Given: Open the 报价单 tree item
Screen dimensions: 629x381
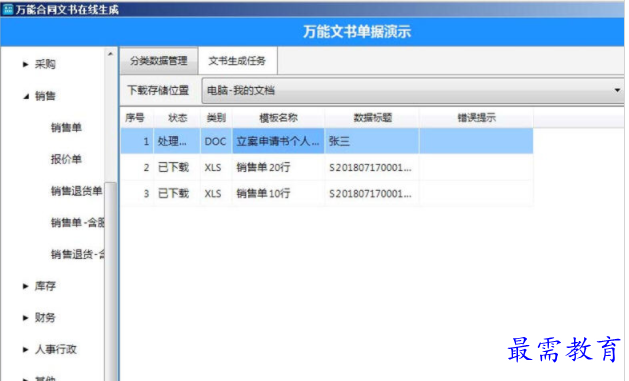Looking at the screenshot, I should (x=66, y=159).
